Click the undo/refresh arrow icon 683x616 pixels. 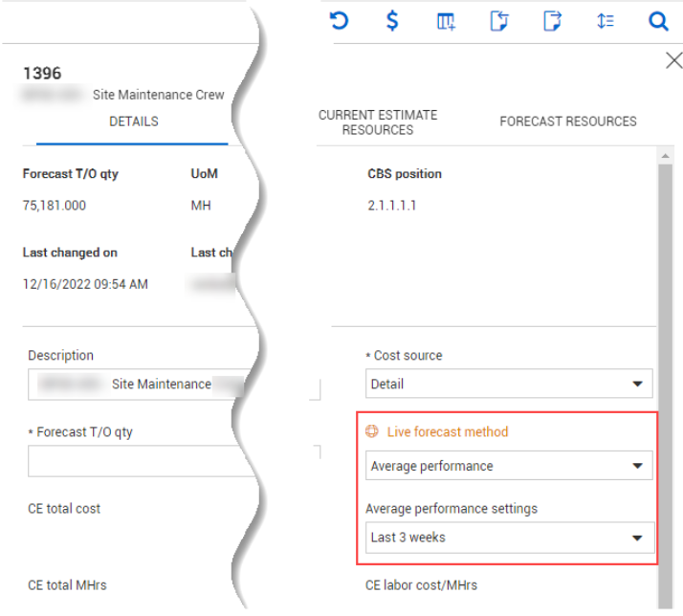point(339,21)
